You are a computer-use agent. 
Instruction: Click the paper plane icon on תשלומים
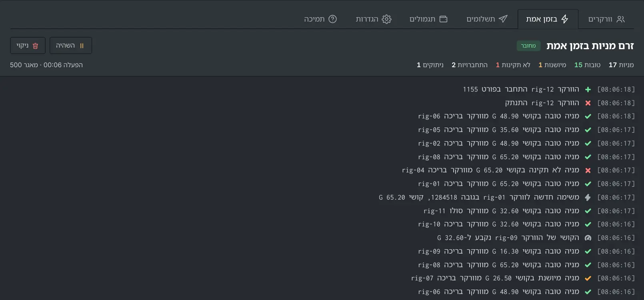(503, 19)
